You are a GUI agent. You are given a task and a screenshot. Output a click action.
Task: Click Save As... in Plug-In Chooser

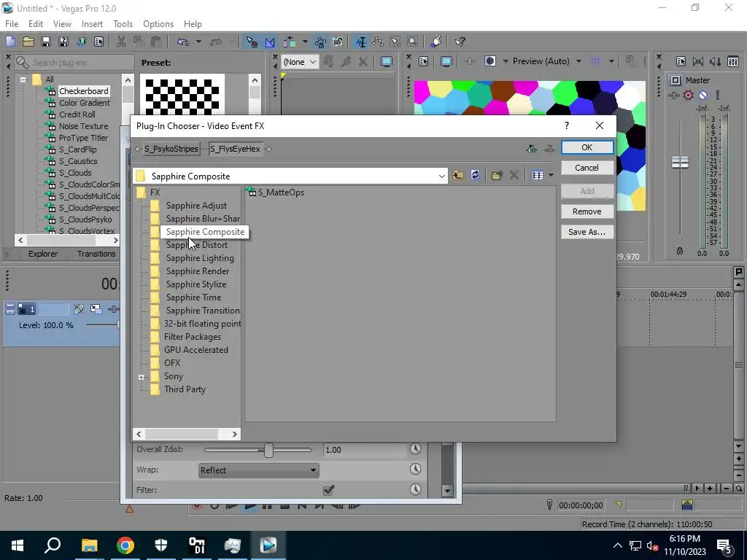(x=587, y=232)
